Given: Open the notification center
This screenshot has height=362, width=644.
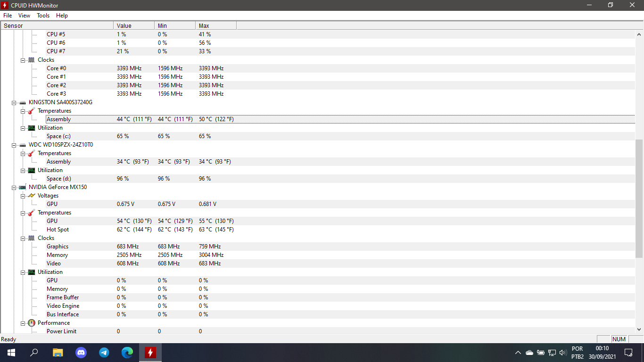Looking at the screenshot, I should click(628, 353).
